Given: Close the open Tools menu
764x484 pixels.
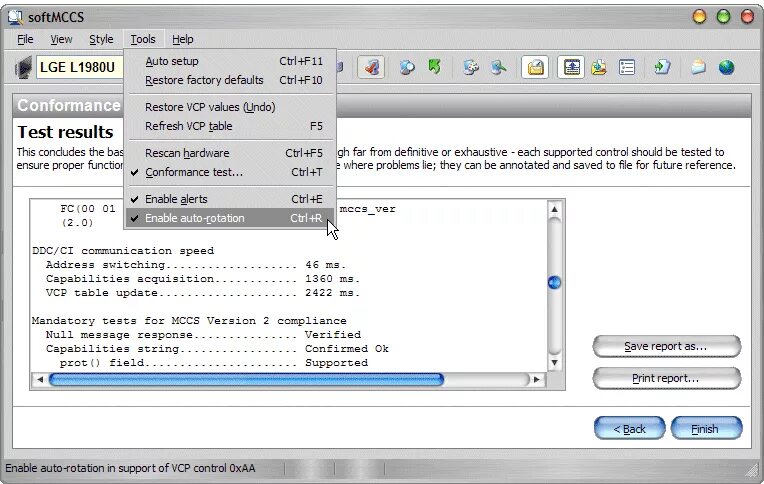Looking at the screenshot, I should [143, 39].
